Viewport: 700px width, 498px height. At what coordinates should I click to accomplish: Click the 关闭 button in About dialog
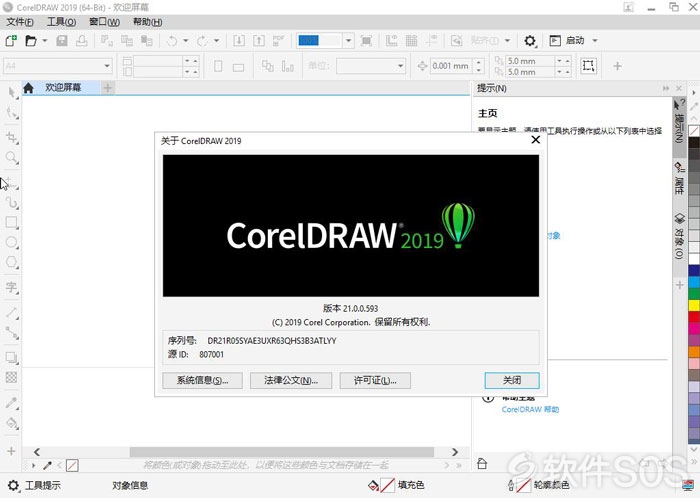(512, 381)
